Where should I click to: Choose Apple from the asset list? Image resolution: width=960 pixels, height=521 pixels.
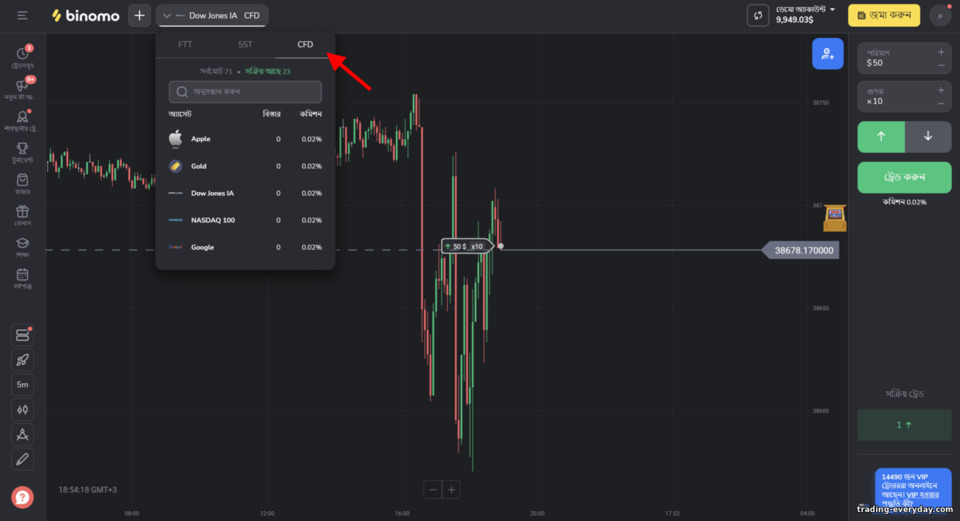[245, 139]
